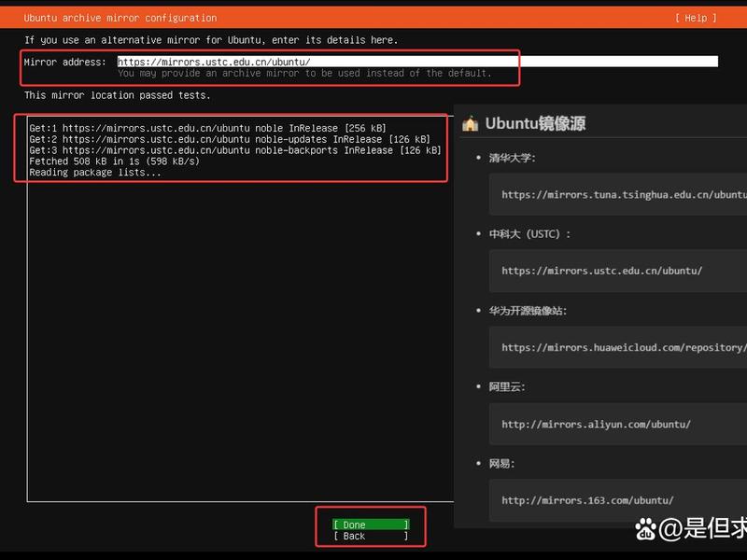The image size is (747, 560).
Task: Click the 华为开源镜像站 list label
Action: (528, 311)
